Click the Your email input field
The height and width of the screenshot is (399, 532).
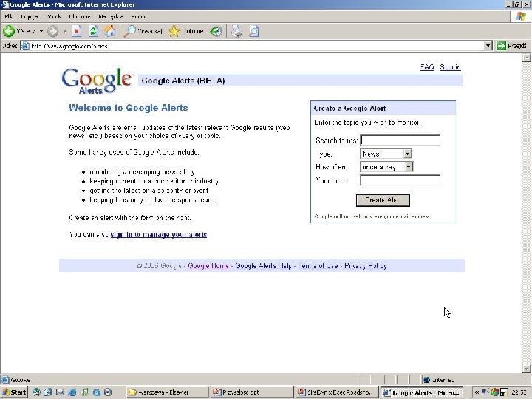(400, 180)
